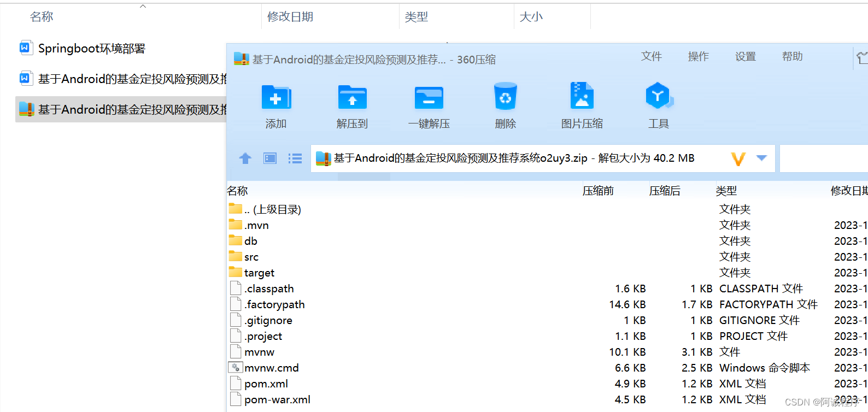This screenshot has height=412, width=868.
Task: Select the .mvn folder icon
Action: [236, 225]
